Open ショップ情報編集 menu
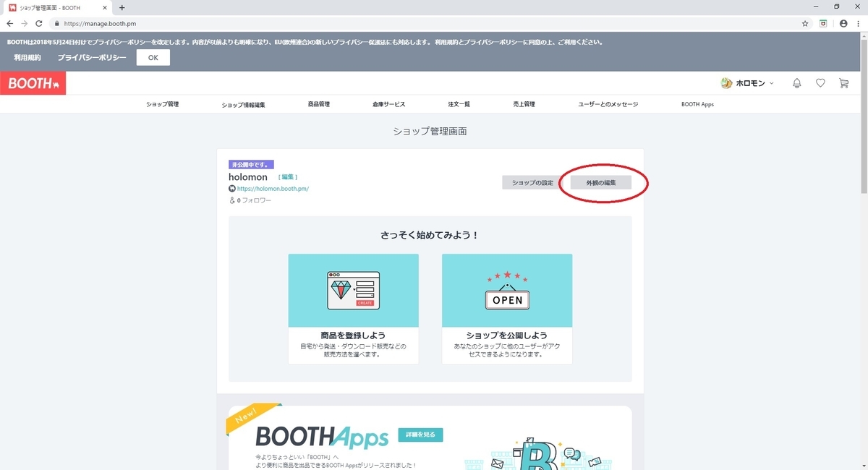 tap(243, 105)
